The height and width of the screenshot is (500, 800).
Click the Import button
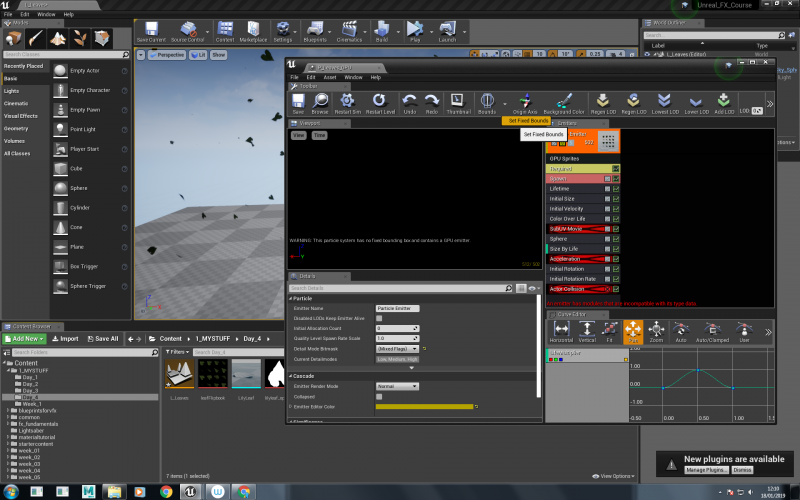coord(65,339)
